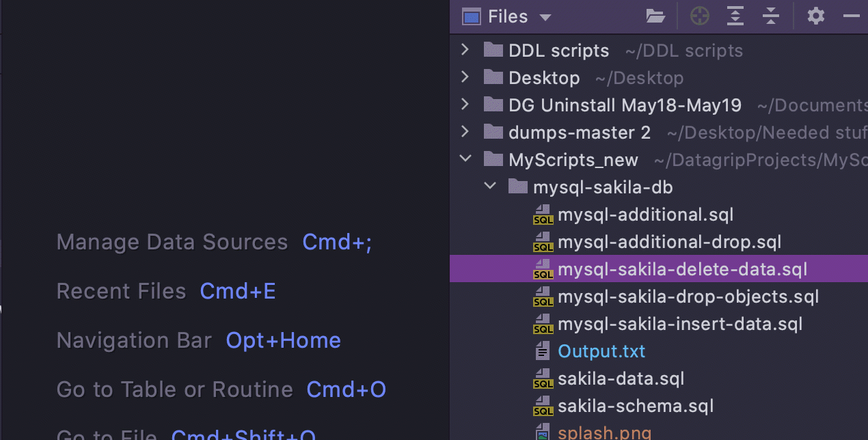Click the DDL scripts folder icon
Image resolution: width=868 pixels, height=440 pixels.
493,50
